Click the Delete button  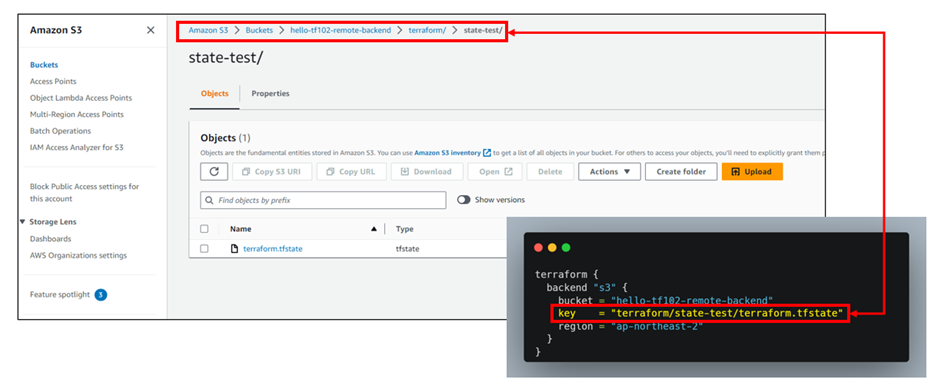click(550, 172)
